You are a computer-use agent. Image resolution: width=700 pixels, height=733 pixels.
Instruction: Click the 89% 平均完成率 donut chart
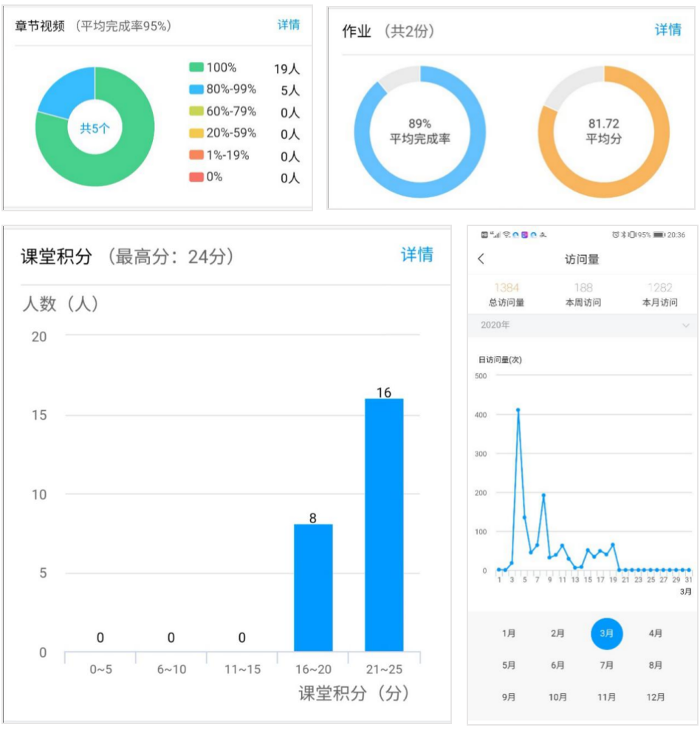pyautogui.click(x=419, y=132)
